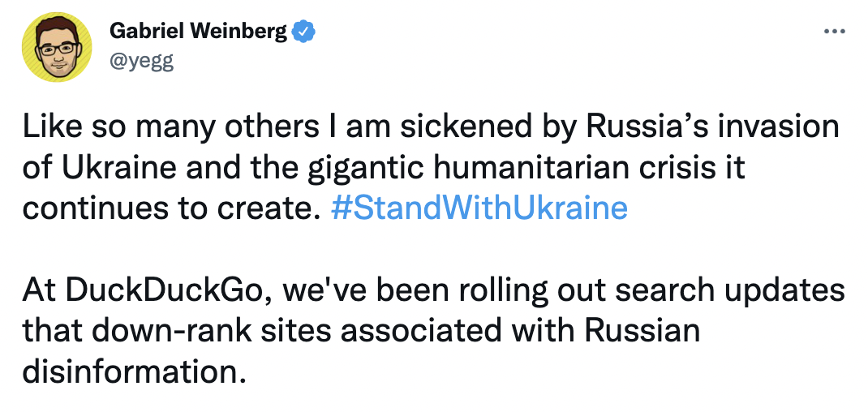Click the word DuckDuckGo in the tweet
The image size is (868, 412).
point(163,292)
